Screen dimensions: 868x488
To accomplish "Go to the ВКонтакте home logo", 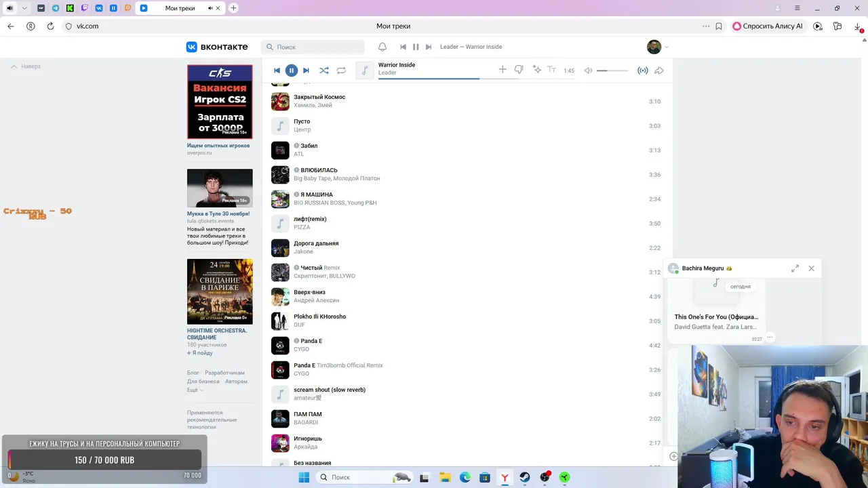I will click(217, 47).
